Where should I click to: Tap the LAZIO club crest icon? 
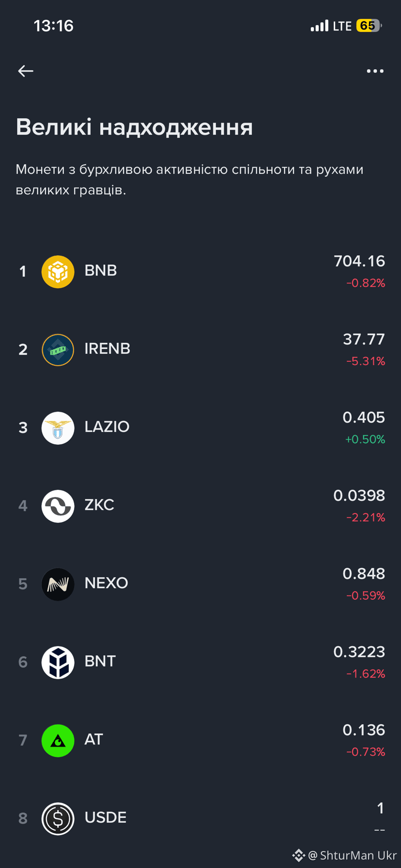(x=58, y=428)
